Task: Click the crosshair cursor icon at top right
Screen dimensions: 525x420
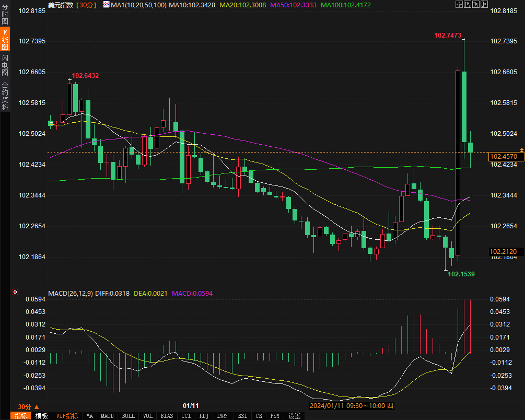Action: (x=459, y=4)
